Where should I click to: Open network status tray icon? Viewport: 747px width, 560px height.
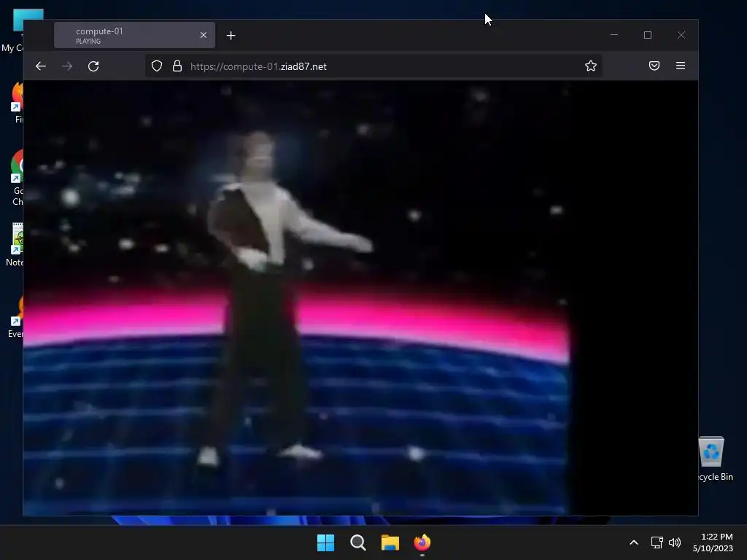[x=657, y=542]
